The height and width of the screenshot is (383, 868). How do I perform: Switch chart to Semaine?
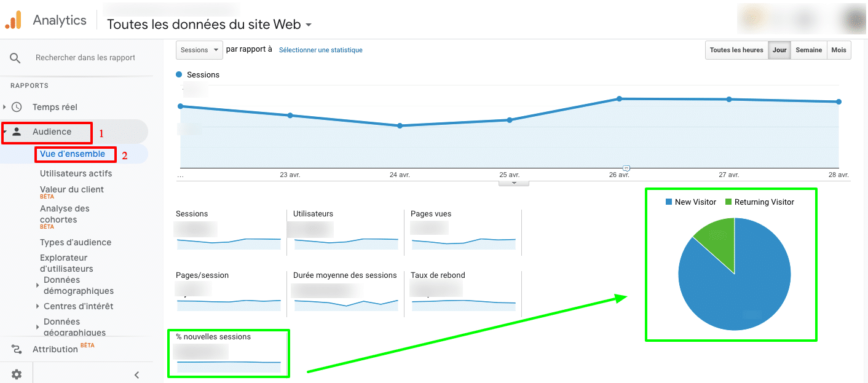point(808,50)
